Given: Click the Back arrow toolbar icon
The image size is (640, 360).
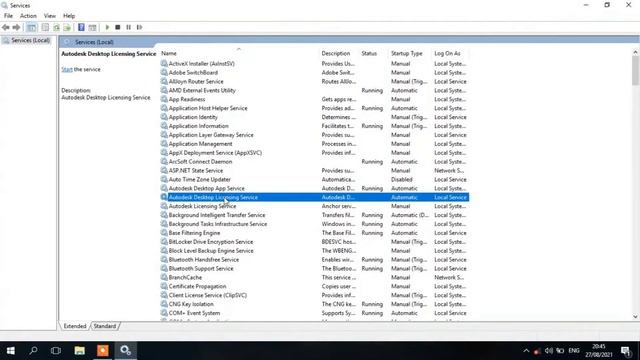Looking at the screenshot, I should point(6,27).
